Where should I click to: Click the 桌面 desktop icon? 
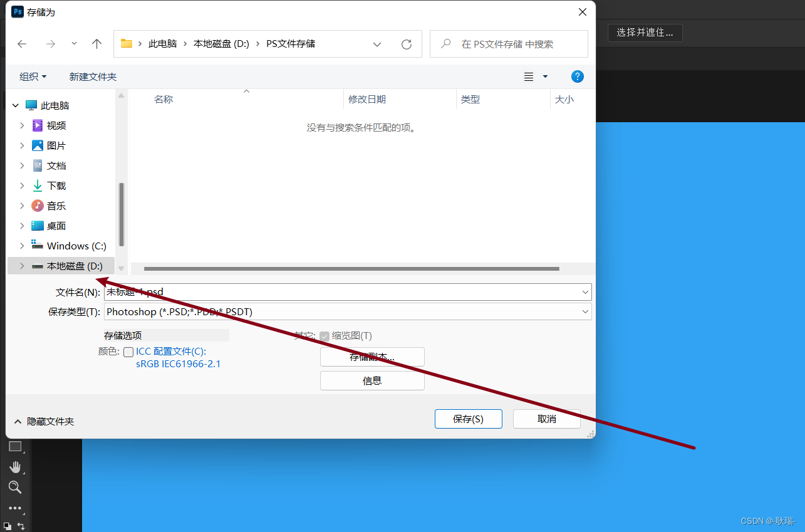[x=38, y=226]
